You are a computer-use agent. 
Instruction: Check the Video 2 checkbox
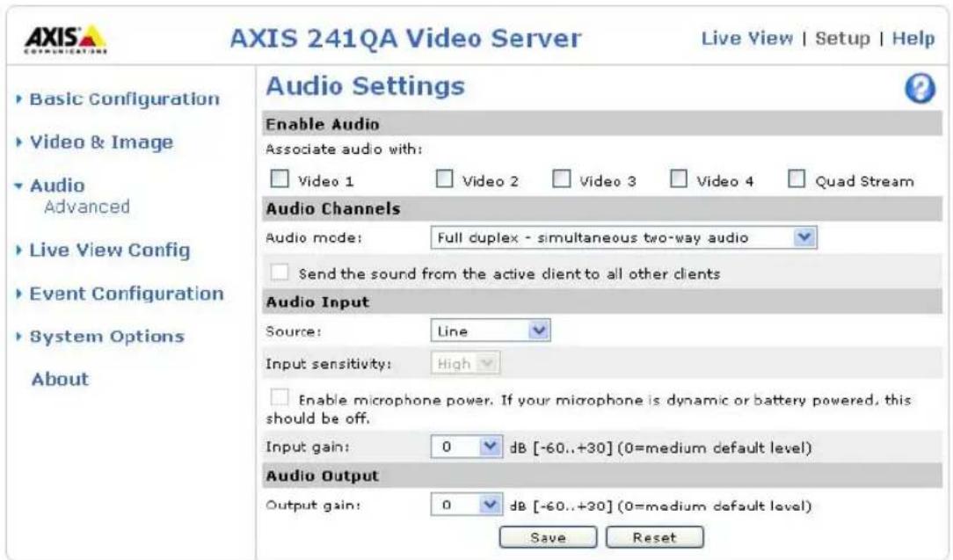click(444, 178)
